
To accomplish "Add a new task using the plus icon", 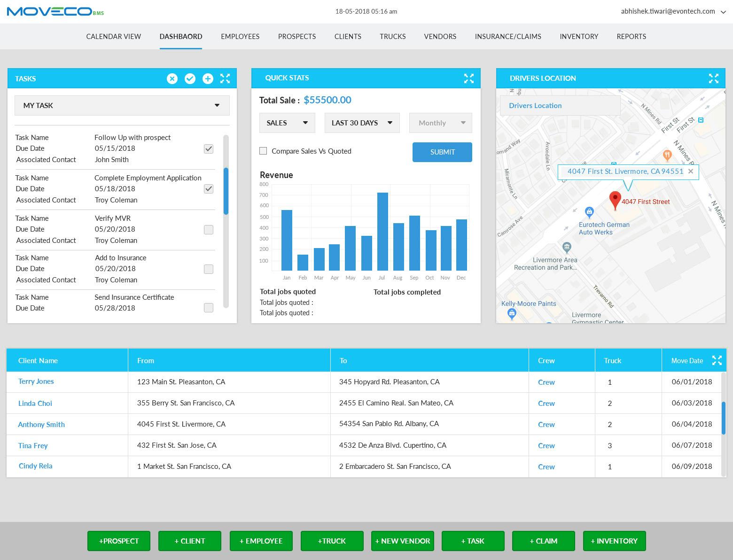I will tap(208, 78).
